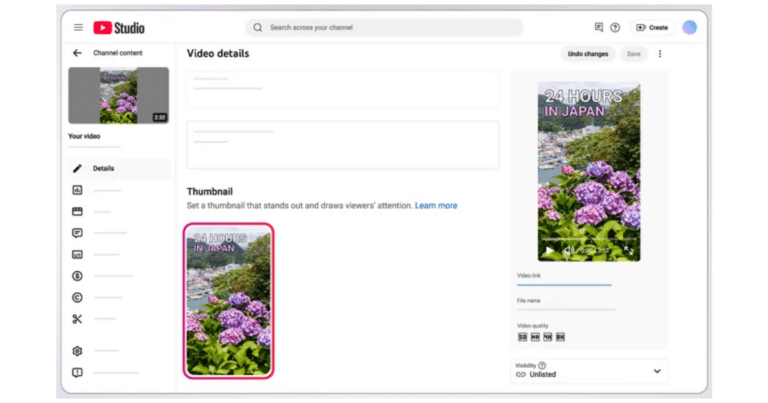The width and height of the screenshot is (768, 403).
Task: Click the Unlisted link icon
Action: coord(521,375)
